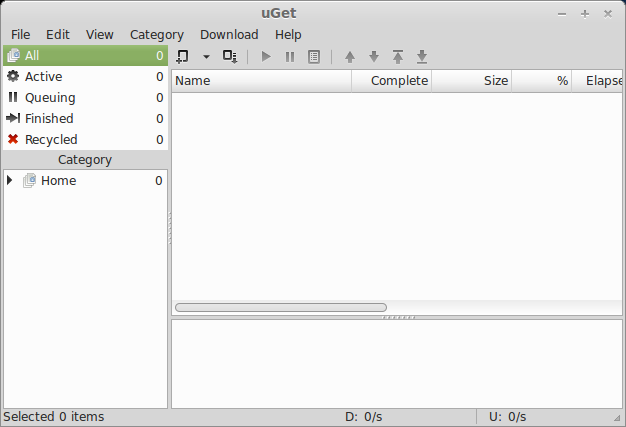Open the Edit menu
The image size is (626, 427).
tap(58, 35)
